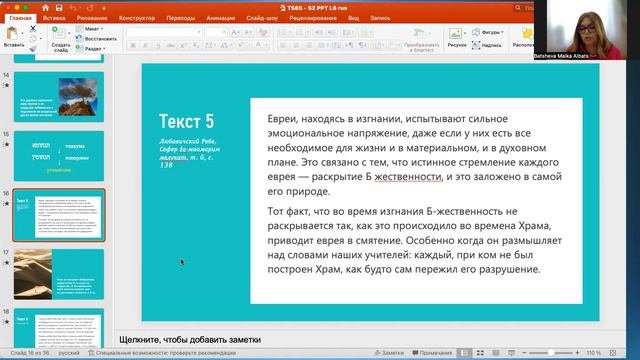The image size is (640, 360).
Task: Click the Заметки button in status bar
Action: pos(389,353)
